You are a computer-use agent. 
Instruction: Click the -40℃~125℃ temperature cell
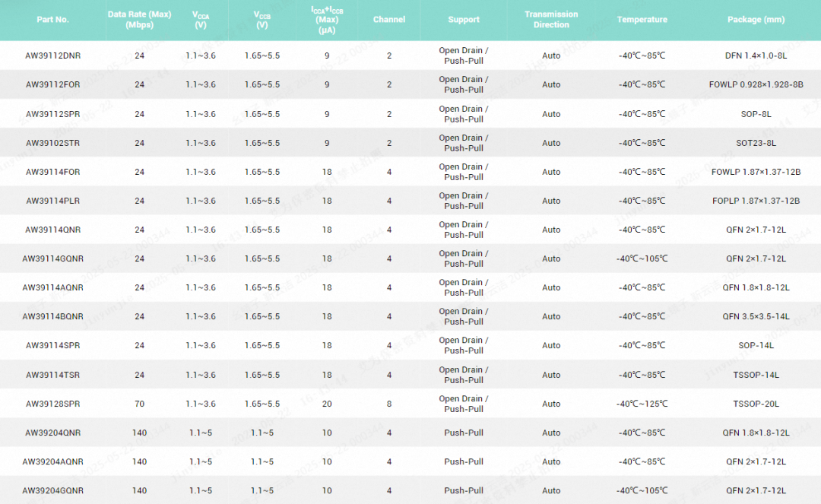pyautogui.click(x=642, y=404)
